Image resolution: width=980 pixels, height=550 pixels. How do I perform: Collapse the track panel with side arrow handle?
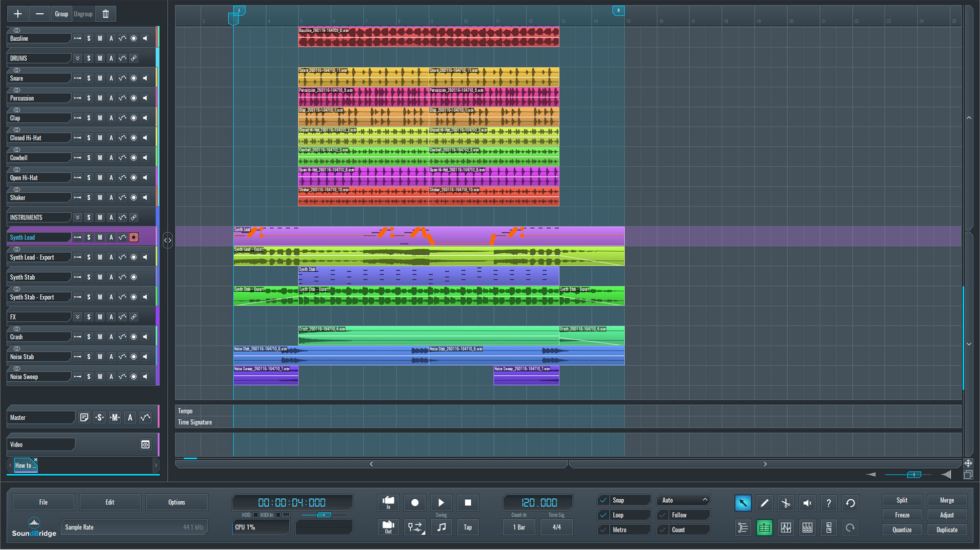(168, 240)
